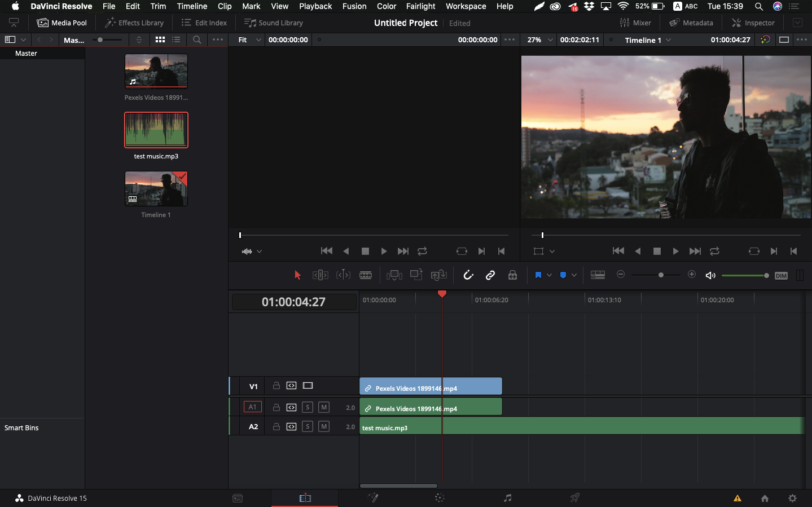Solo audio track A2
This screenshot has height=507, width=812.
(x=308, y=427)
